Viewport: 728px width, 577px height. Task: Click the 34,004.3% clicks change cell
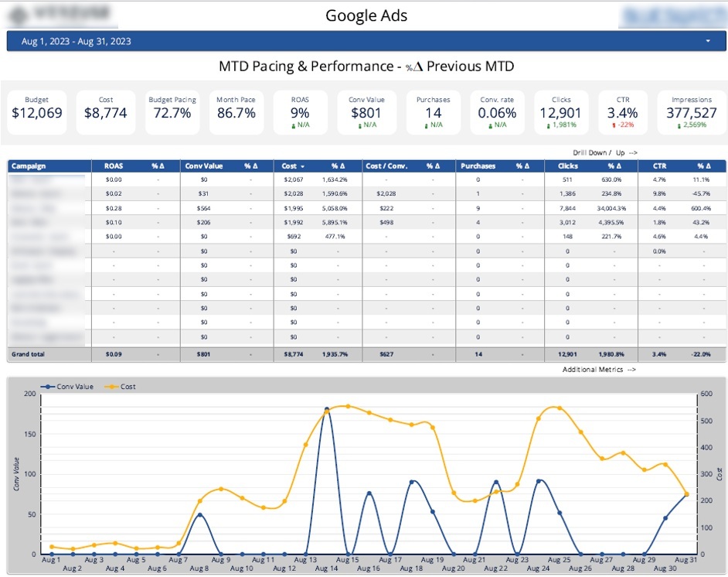point(611,209)
